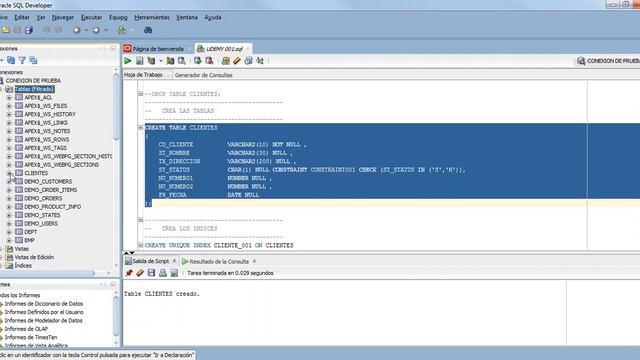Click the binoculars find icon
Viewport: 640px width, 360px height.
[x=148, y=30]
